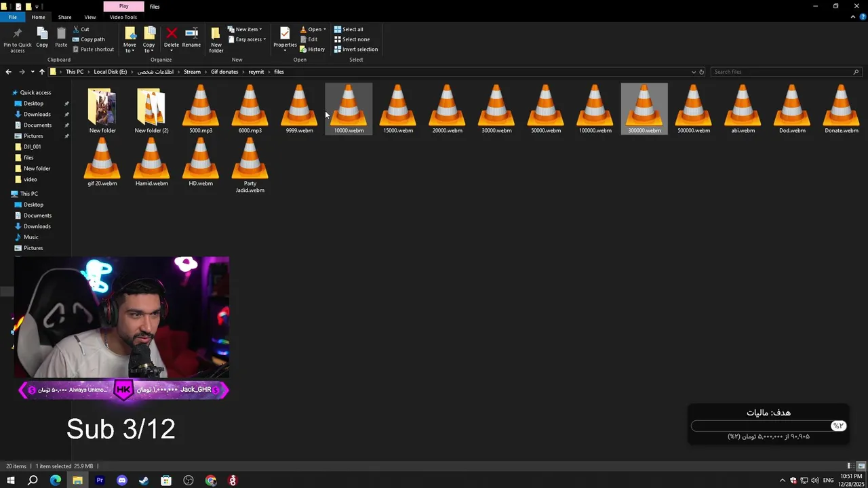This screenshot has height=488, width=868.
Task: Open OBS Studio from the taskbar
Action: [189, 481]
